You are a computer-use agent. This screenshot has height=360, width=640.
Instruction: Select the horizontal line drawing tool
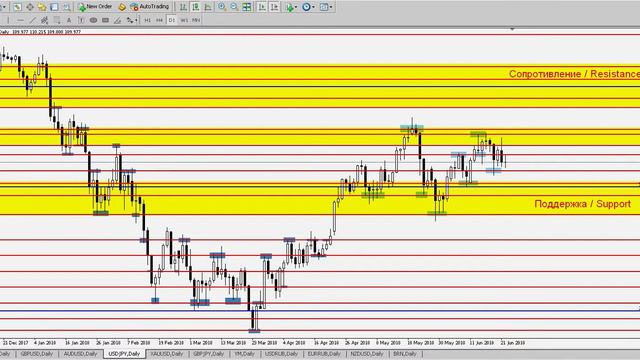(20, 20)
